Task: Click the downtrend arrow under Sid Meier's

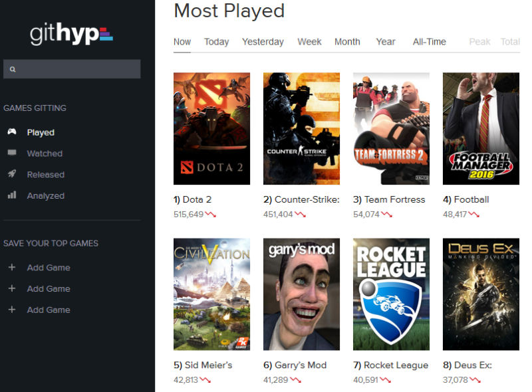Action: (x=205, y=380)
